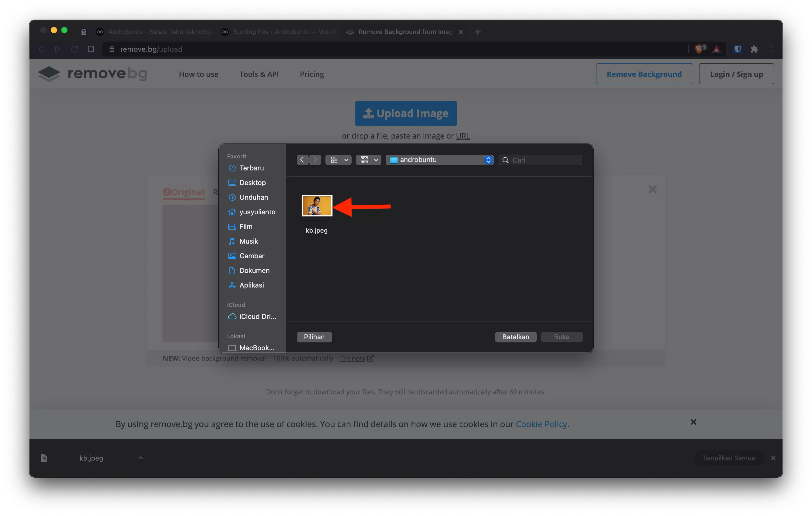
Task: Switch to the Androbuntu Selalu Tahu Teknologi tab
Action: tap(154, 32)
